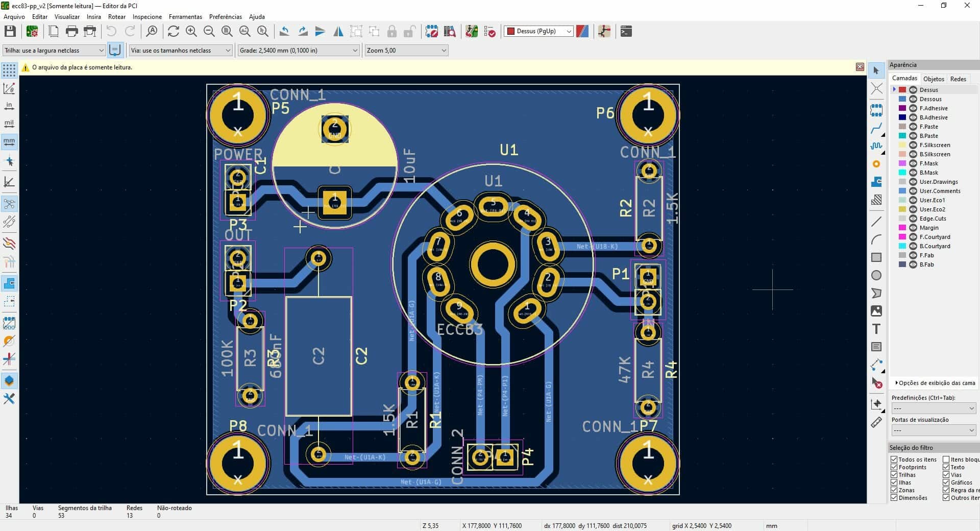The width and height of the screenshot is (980, 531).
Task: Uncheck Vias in the selection filter
Action: click(947, 474)
